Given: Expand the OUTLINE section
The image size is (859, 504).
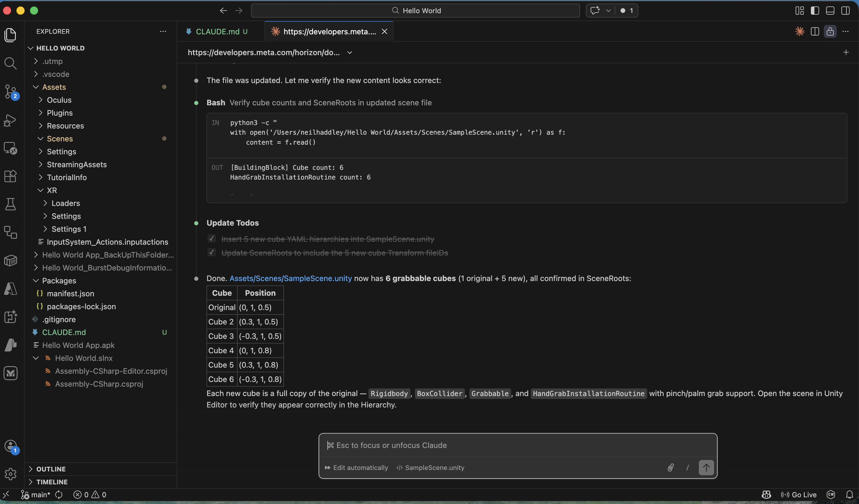Looking at the screenshot, I should [51, 469].
